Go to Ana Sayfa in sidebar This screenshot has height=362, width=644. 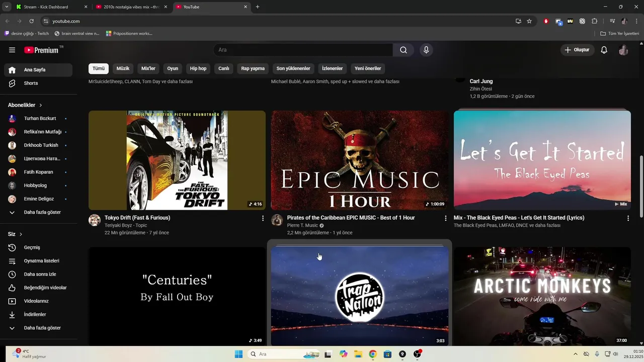(38, 70)
